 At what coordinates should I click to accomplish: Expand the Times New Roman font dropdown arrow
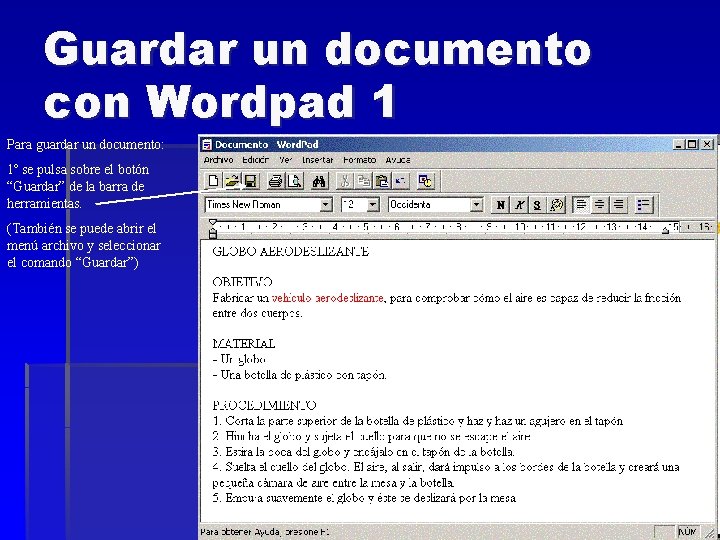326,205
